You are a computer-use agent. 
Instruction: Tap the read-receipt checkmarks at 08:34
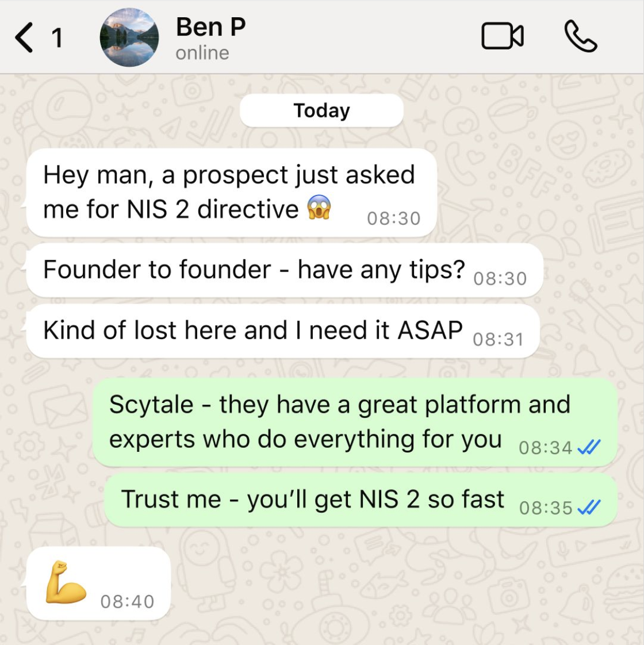click(589, 447)
